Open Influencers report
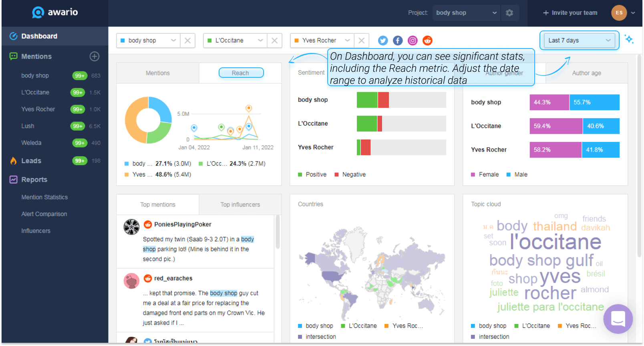 (36, 231)
